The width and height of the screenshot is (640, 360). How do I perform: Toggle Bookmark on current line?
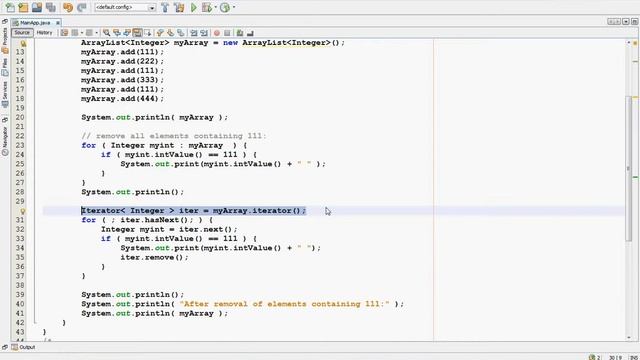[180, 33]
